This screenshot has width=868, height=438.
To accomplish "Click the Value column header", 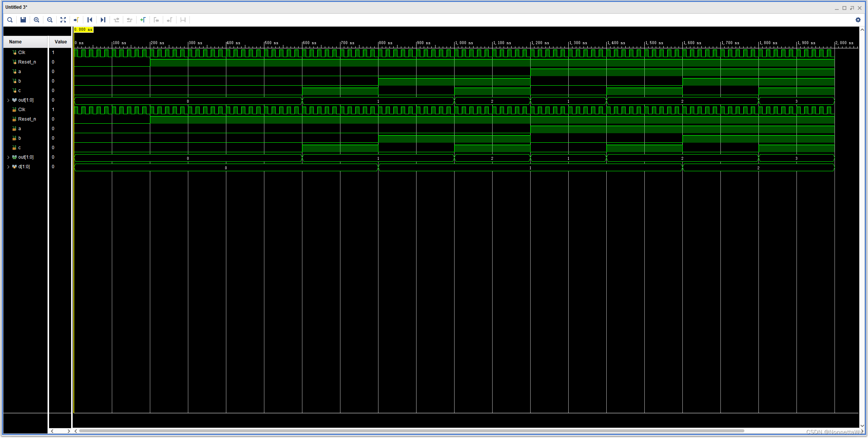I will [60, 42].
